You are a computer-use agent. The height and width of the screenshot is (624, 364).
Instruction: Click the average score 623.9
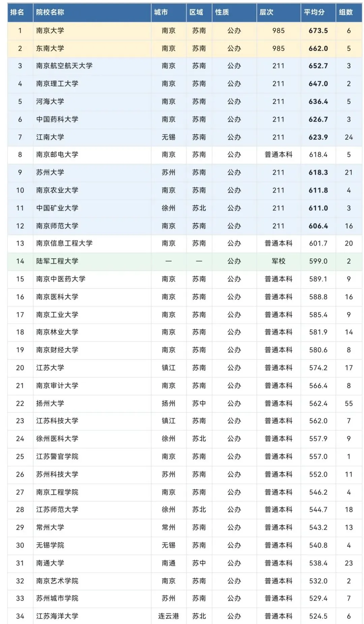[x=318, y=137]
